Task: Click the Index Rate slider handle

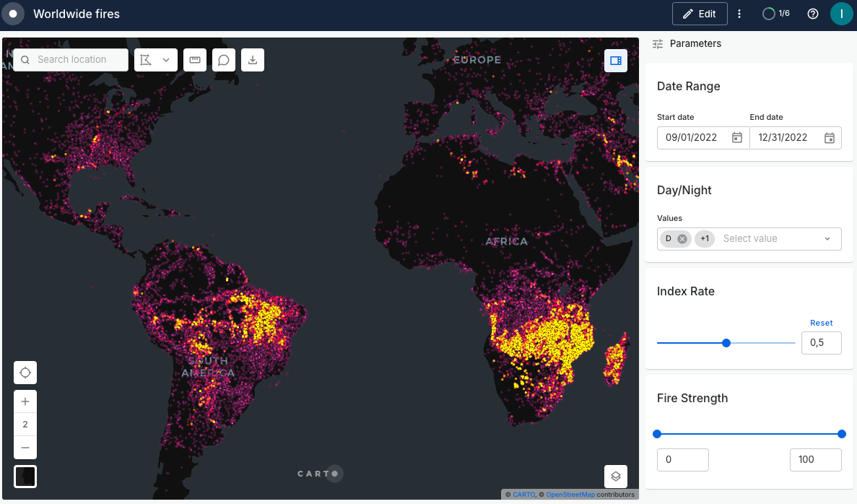Action: 726,343
